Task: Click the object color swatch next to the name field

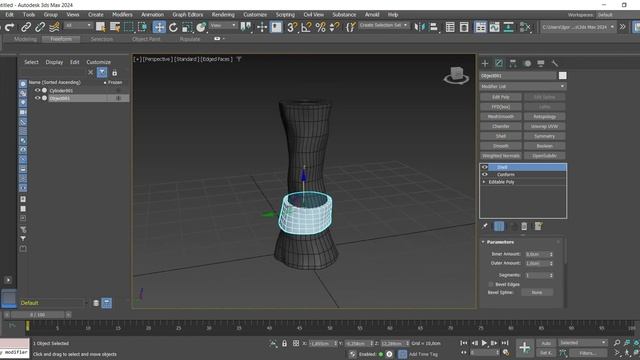Action: tap(562, 76)
